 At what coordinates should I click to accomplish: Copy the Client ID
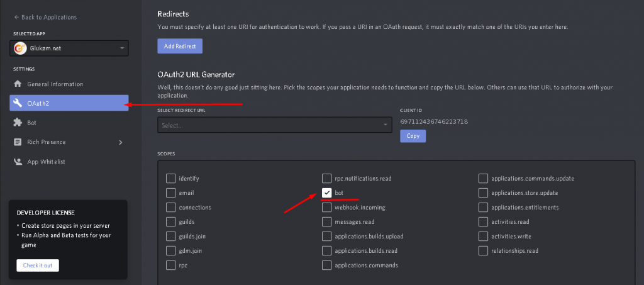(x=413, y=136)
